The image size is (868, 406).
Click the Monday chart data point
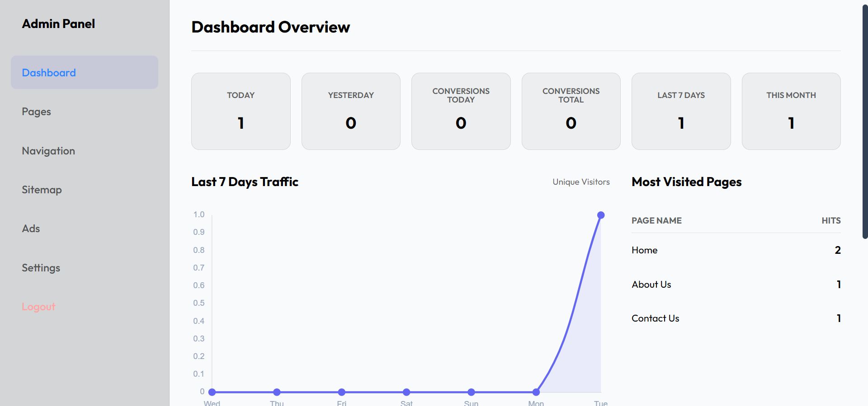pyautogui.click(x=536, y=392)
